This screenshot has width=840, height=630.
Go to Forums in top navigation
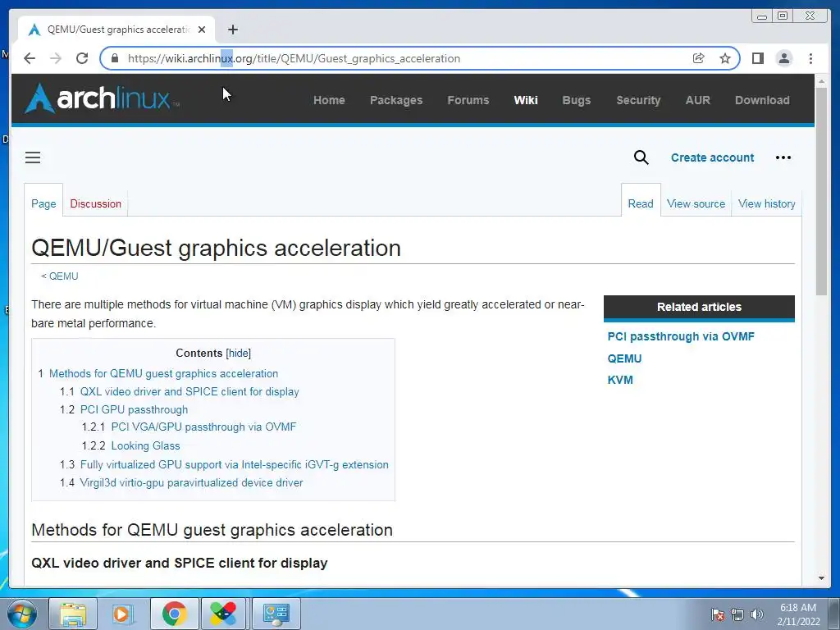coord(468,100)
